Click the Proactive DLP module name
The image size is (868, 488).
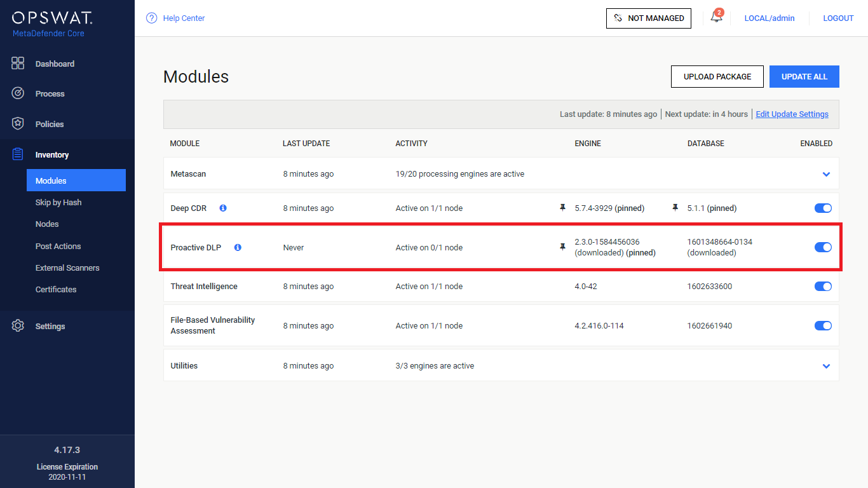[x=196, y=248]
